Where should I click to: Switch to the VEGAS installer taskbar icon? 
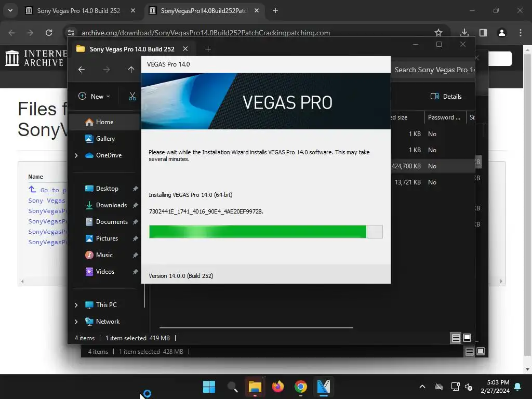[x=323, y=387]
